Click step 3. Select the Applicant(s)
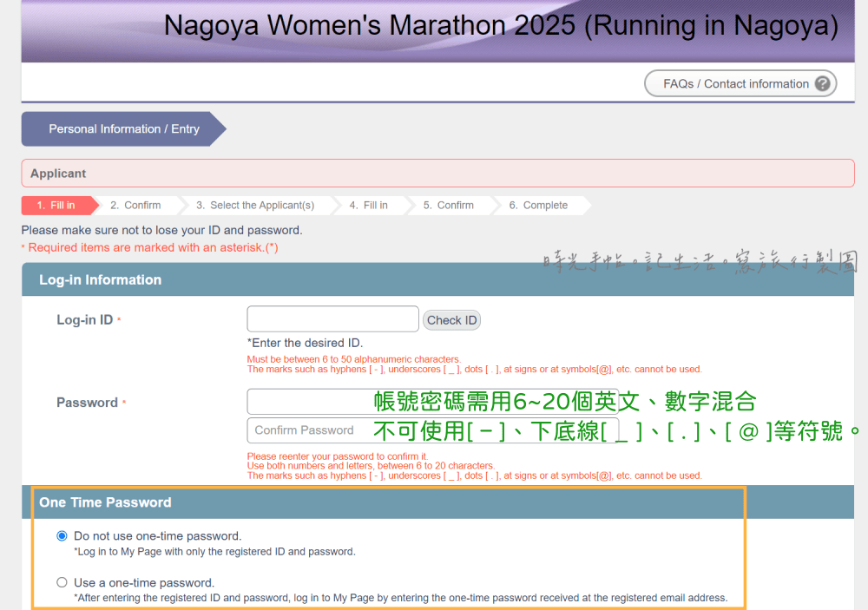The image size is (868, 610). pos(255,206)
